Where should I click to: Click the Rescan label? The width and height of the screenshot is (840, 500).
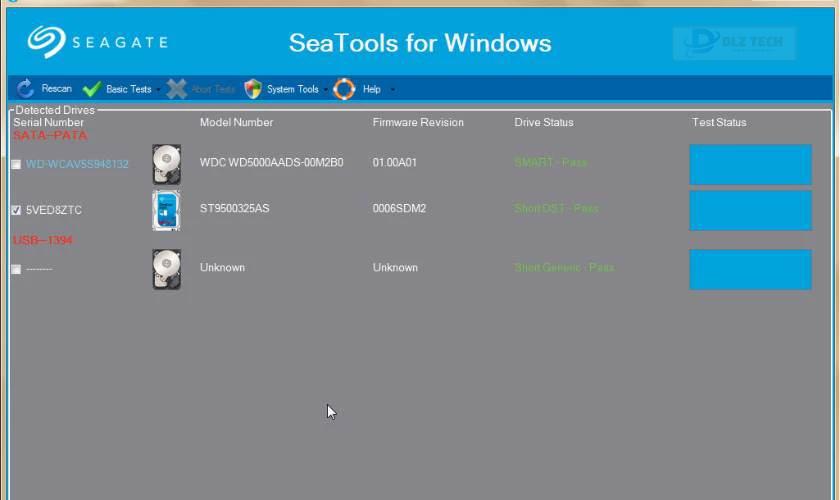click(57, 88)
